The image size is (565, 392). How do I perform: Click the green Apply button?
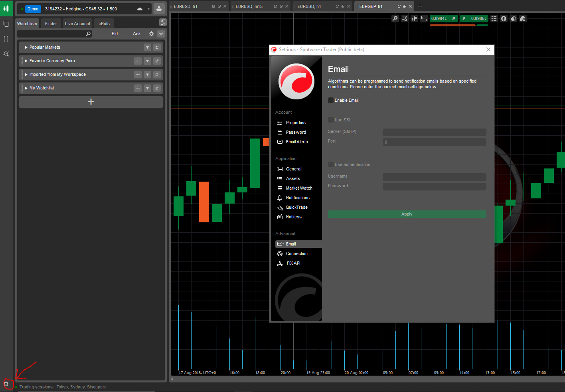(x=407, y=214)
